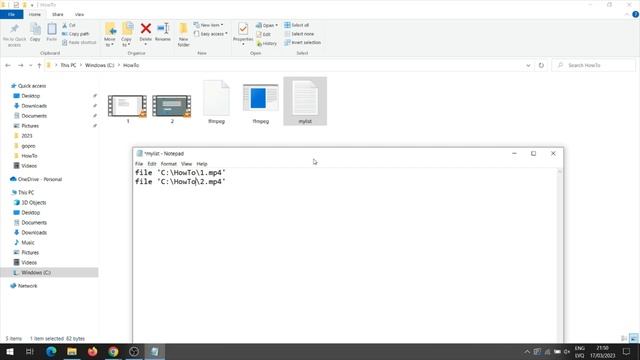This screenshot has width=640, height=360.
Task: Open the Open dropdown in ribbon
Action: click(267, 25)
